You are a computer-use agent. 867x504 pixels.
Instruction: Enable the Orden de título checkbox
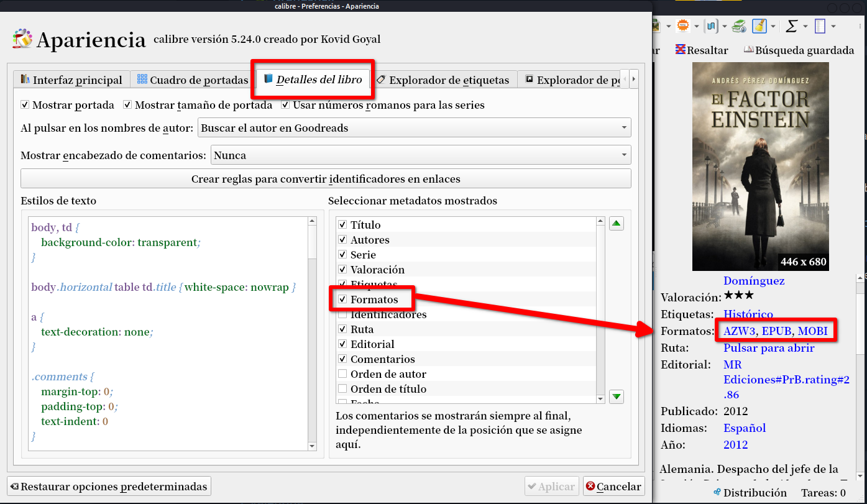tap(342, 389)
